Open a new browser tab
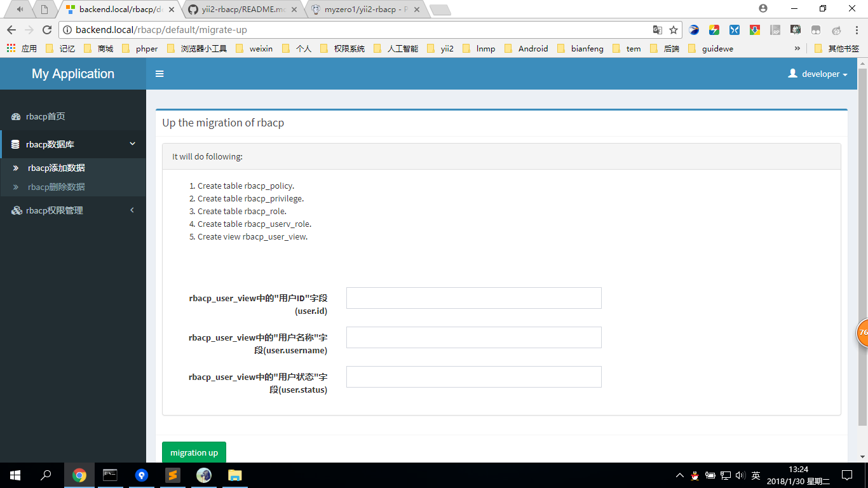The height and width of the screenshot is (488, 868). point(440,10)
